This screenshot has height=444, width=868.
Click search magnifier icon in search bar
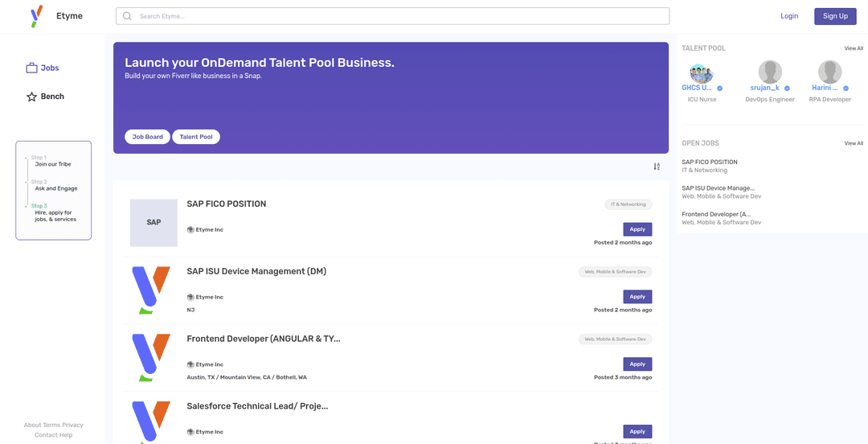127,16
